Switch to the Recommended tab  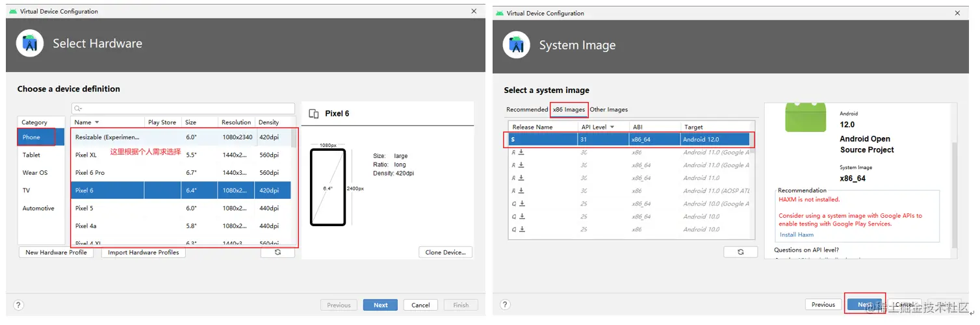(x=527, y=109)
